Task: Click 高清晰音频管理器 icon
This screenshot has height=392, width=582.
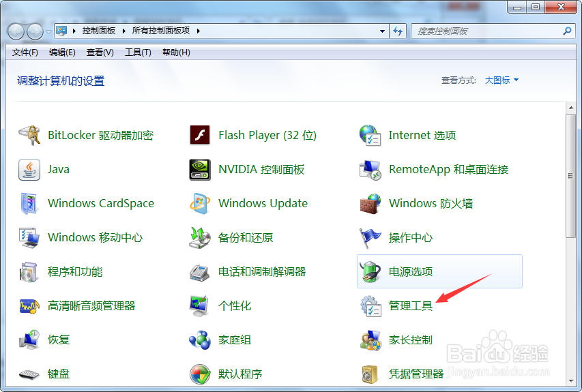Action: [x=29, y=306]
